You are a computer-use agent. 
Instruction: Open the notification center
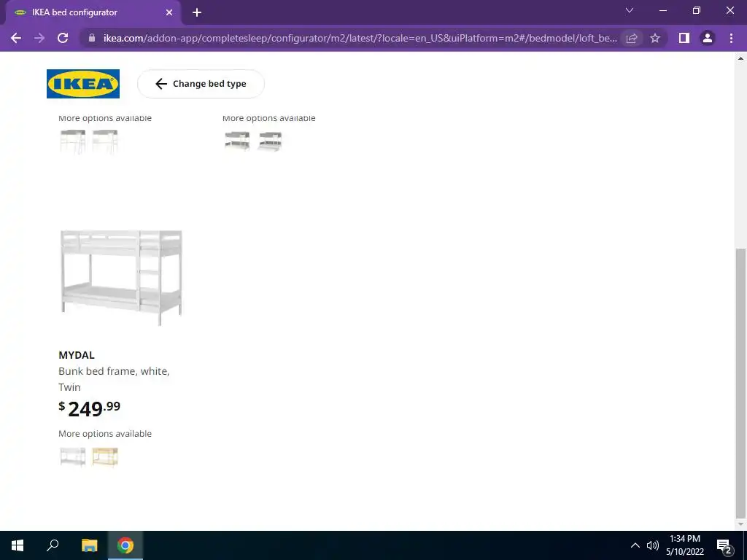pos(724,545)
